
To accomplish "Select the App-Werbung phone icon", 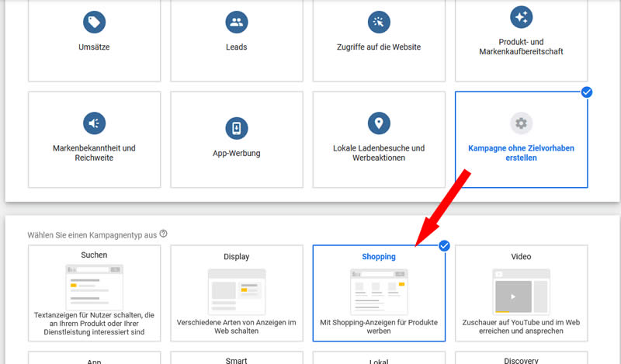I will coord(237,128).
